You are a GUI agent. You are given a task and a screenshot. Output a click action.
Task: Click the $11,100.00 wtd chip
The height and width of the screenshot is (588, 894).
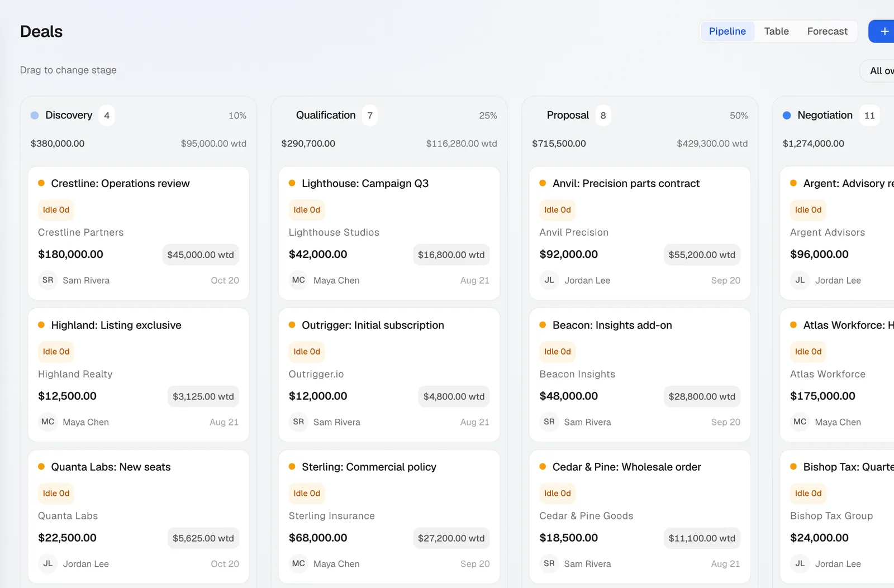pyautogui.click(x=702, y=538)
